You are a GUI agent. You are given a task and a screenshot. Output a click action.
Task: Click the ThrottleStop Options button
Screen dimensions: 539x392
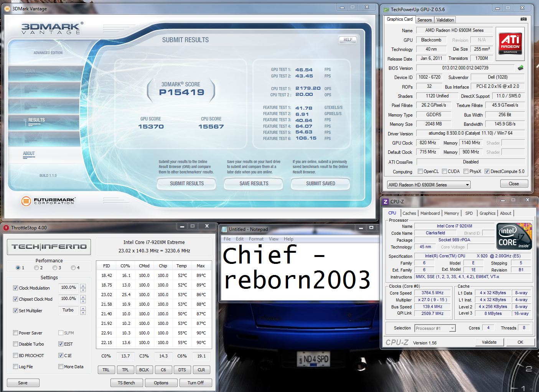[161, 383]
